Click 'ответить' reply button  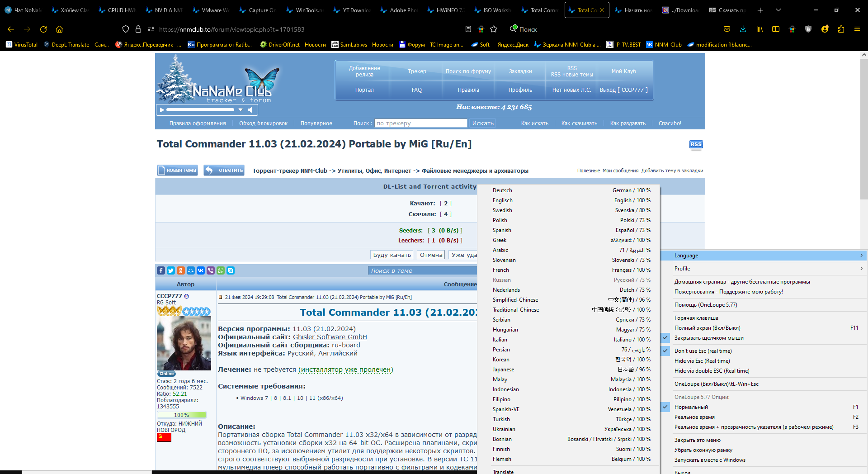tap(224, 170)
